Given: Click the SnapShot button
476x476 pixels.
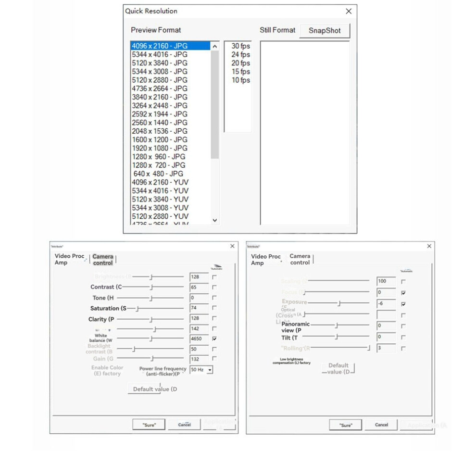Looking at the screenshot, I should (x=325, y=31).
